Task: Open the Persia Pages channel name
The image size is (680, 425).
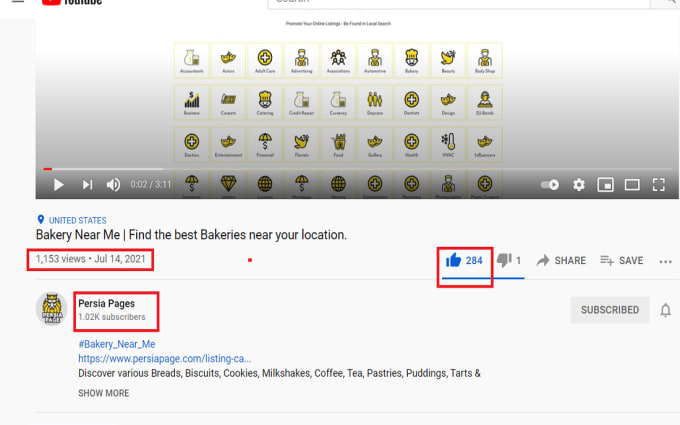Action: click(x=106, y=304)
